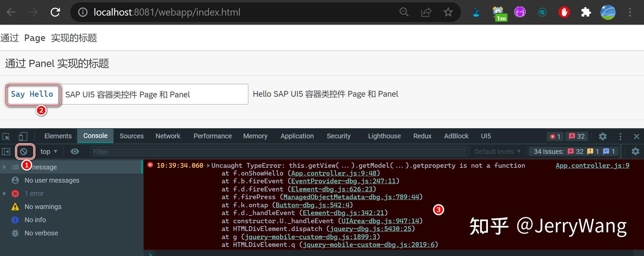Screen dimensions: 644x256
Task: Click the site info icon in the address bar
Action: pyautogui.click(x=83, y=13)
